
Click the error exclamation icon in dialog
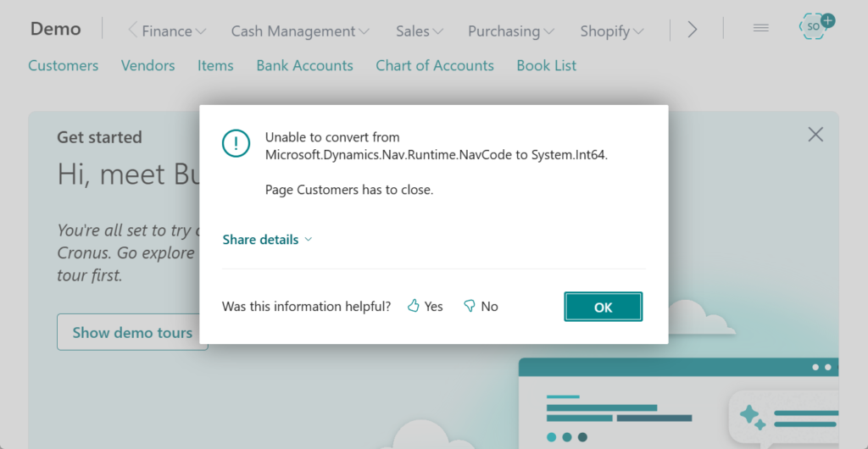click(x=236, y=143)
